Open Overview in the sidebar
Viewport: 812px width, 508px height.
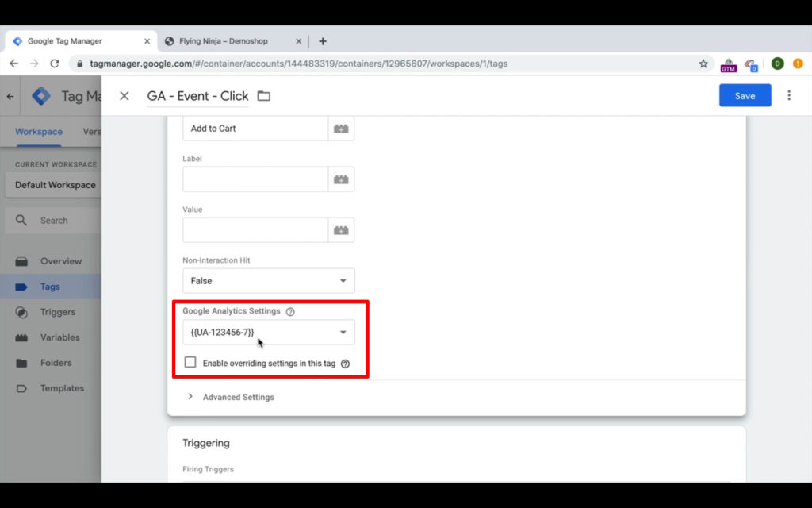pyautogui.click(x=51, y=261)
